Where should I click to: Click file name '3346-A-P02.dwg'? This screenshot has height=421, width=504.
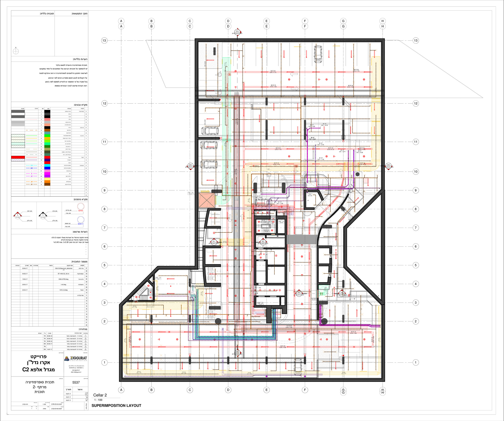coord(63,279)
